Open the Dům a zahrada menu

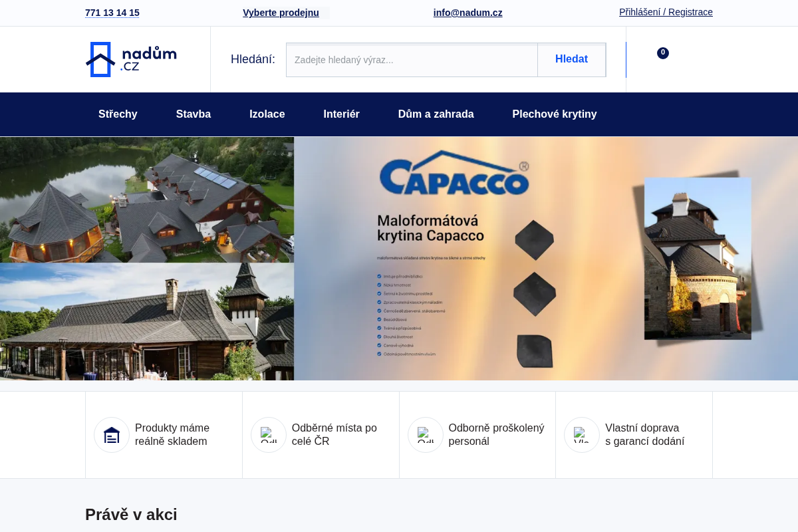(436, 114)
